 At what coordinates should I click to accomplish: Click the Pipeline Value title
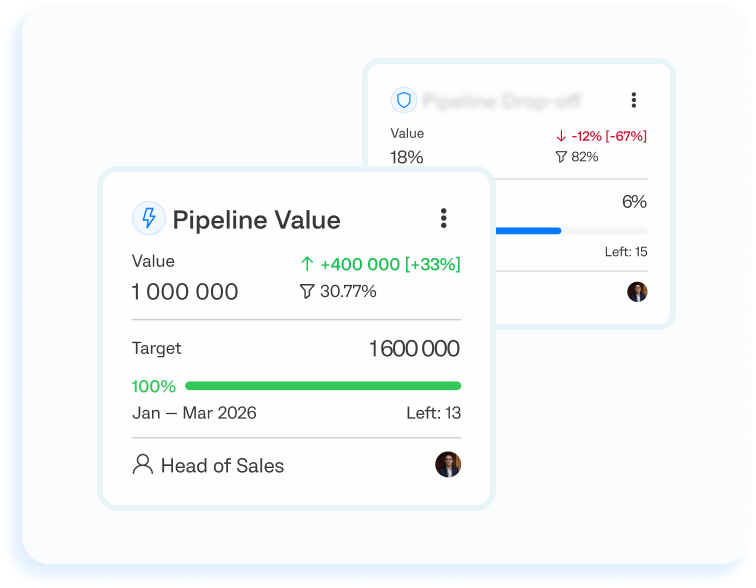(256, 220)
